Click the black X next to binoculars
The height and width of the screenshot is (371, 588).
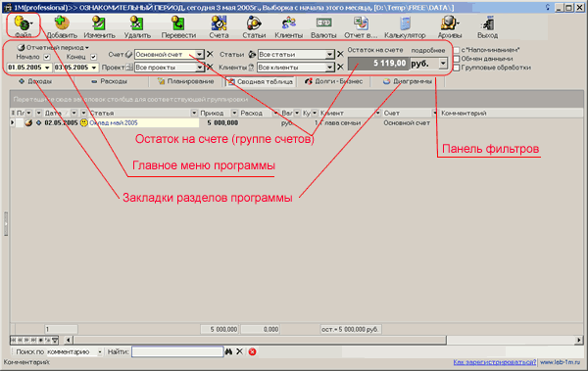click(240, 351)
